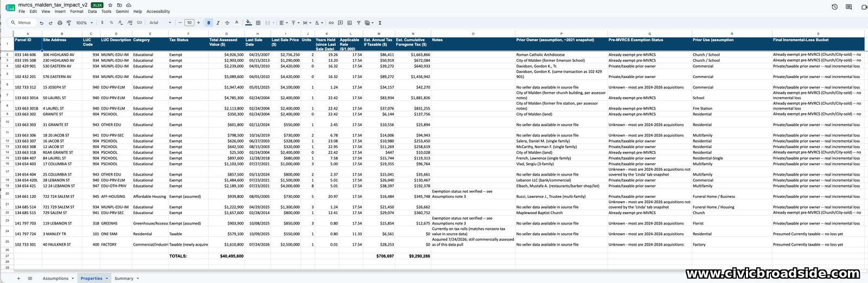View the cloud save status
868x283 pixels.
(x=128, y=5)
